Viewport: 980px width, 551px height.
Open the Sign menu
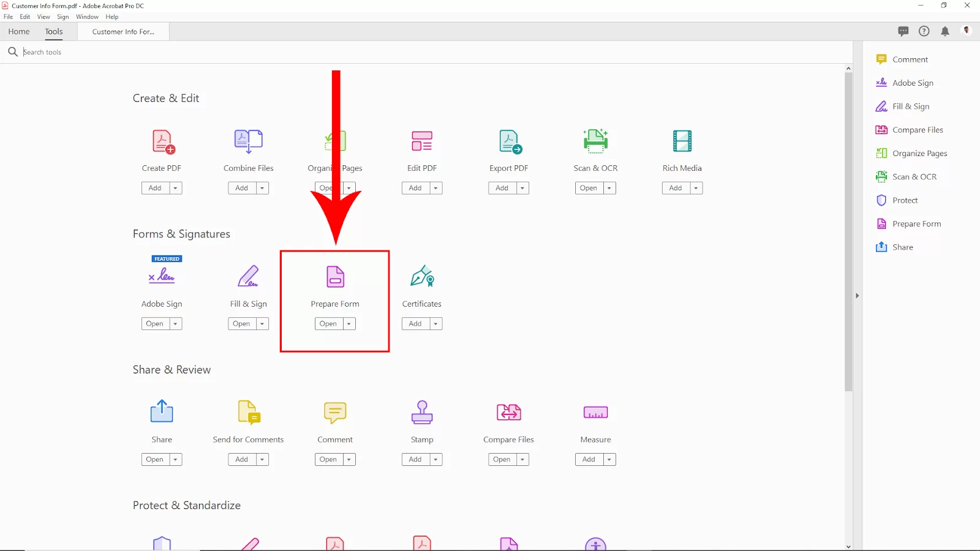point(63,17)
